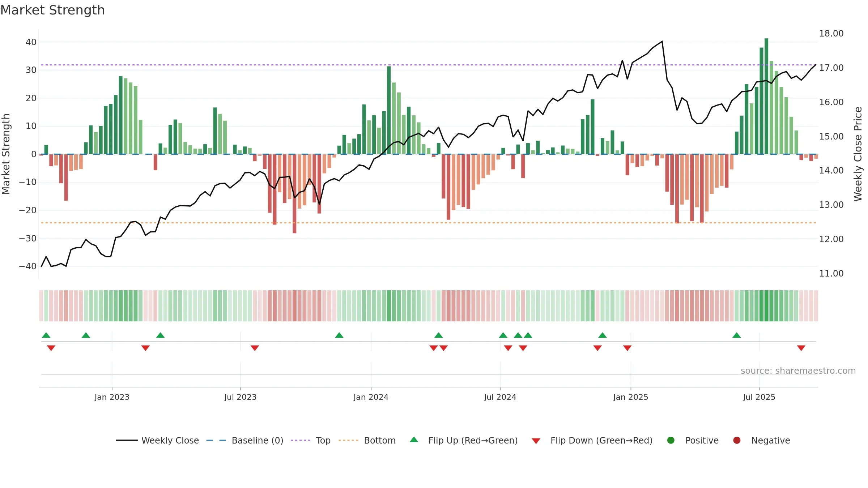Click the Weekly Close Price axis title
Image resolution: width=868 pixels, height=488 pixels.
pyautogui.click(x=858, y=154)
